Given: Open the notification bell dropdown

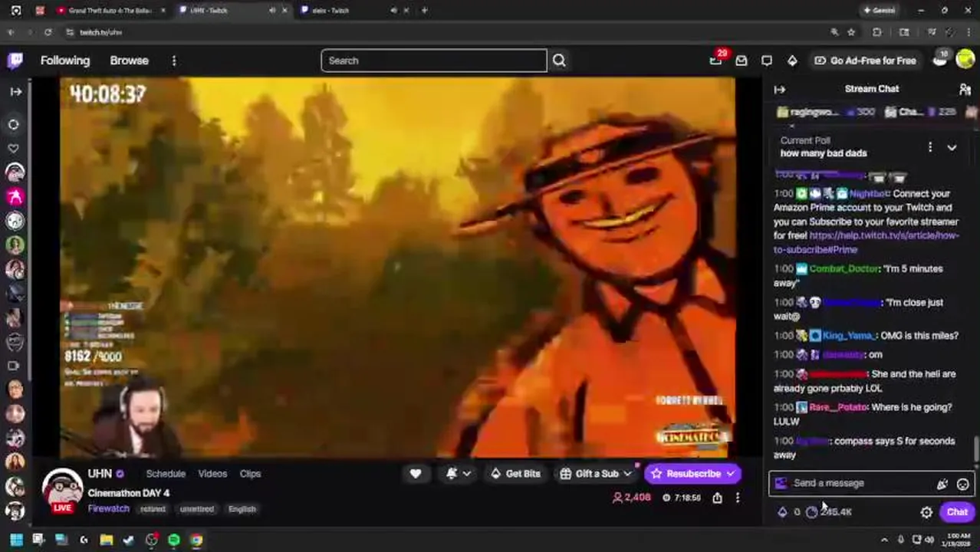Looking at the screenshot, I should point(458,474).
